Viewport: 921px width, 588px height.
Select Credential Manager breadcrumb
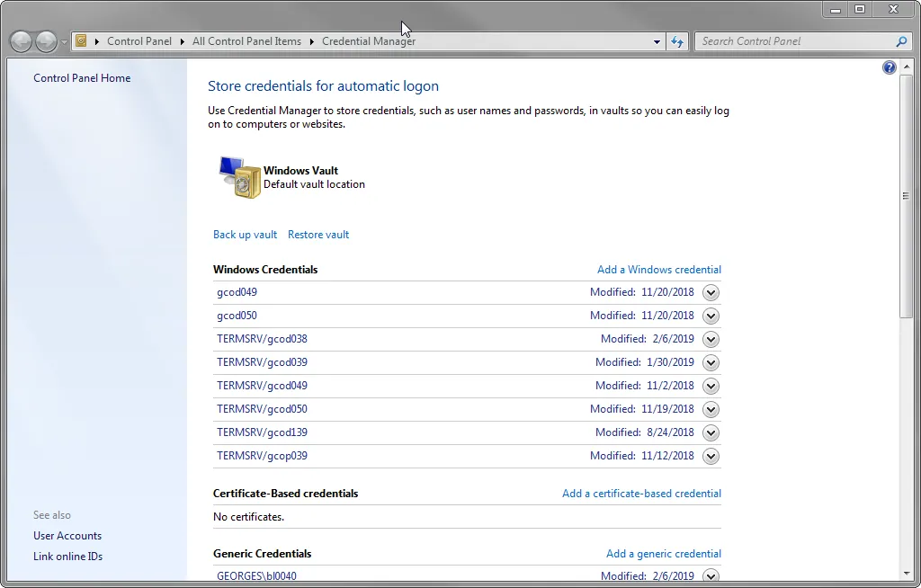[x=369, y=41]
